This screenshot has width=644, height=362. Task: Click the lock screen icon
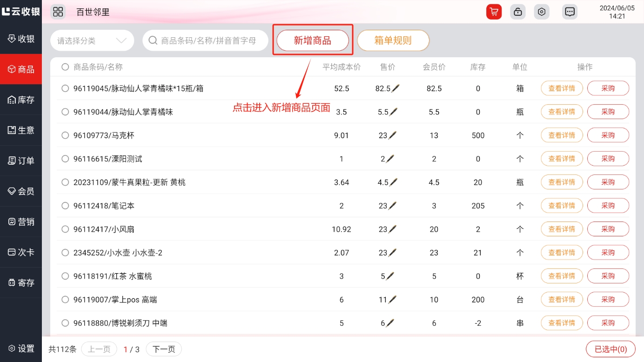(517, 12)
